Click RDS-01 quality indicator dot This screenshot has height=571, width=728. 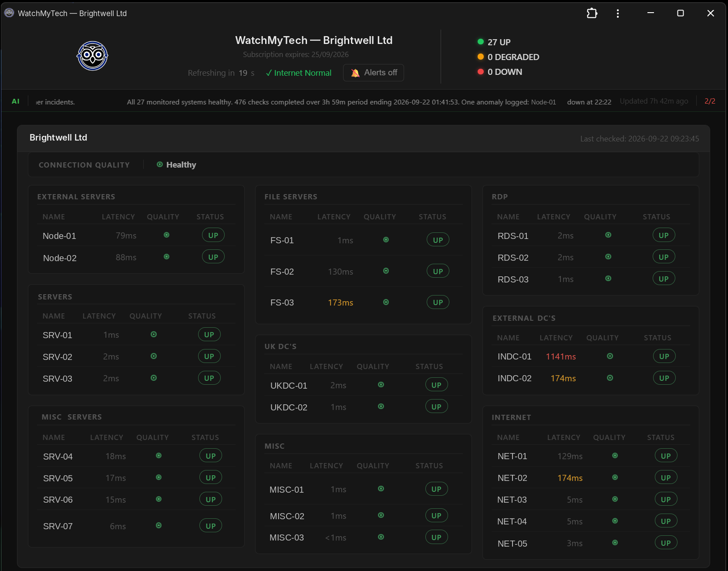608,235
